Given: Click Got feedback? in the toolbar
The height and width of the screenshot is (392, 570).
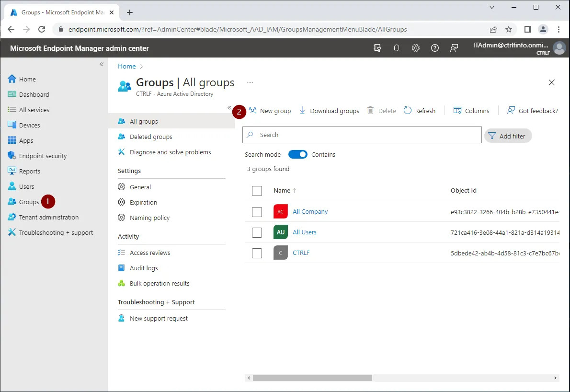Looking at the screenshot, I should pos(533,111).
